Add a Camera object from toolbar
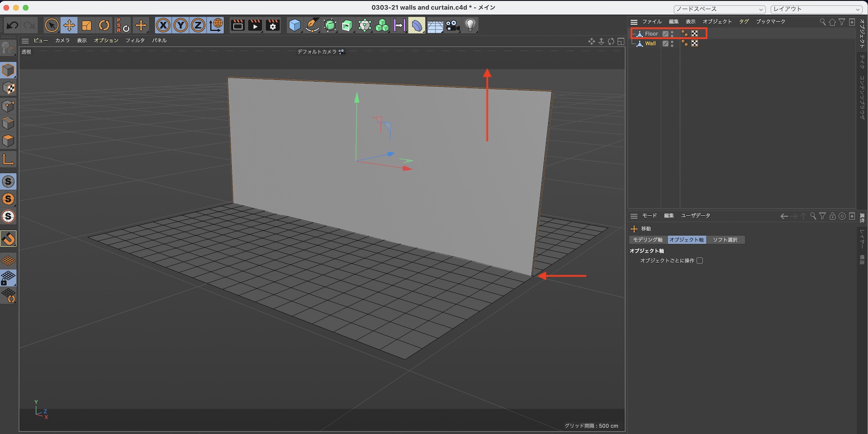 click(453, 26)
